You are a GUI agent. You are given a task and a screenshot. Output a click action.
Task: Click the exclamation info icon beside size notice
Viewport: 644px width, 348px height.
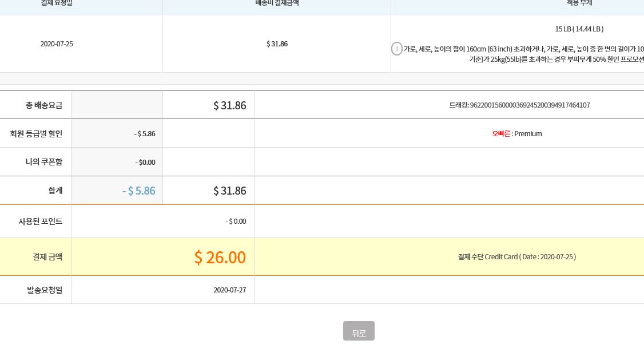[397, 49]
